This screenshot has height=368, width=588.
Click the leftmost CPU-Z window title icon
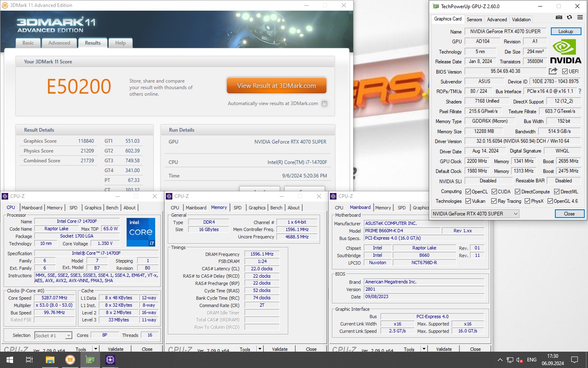click(5, 196)
